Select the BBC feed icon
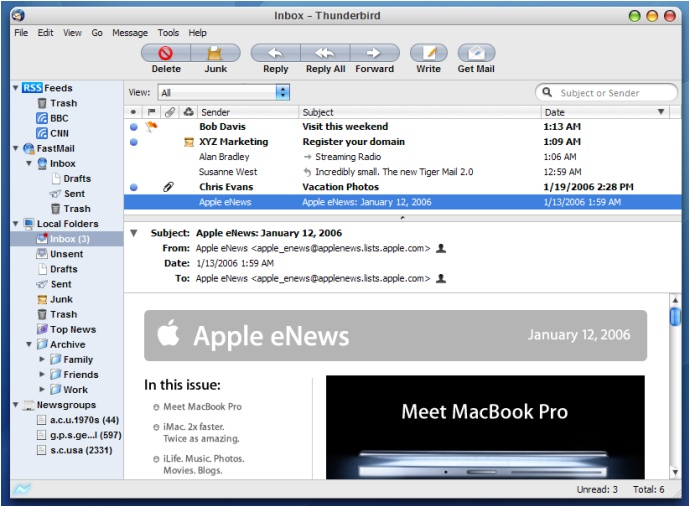Screen dimensions: 690x507 (x=42, y=118)
